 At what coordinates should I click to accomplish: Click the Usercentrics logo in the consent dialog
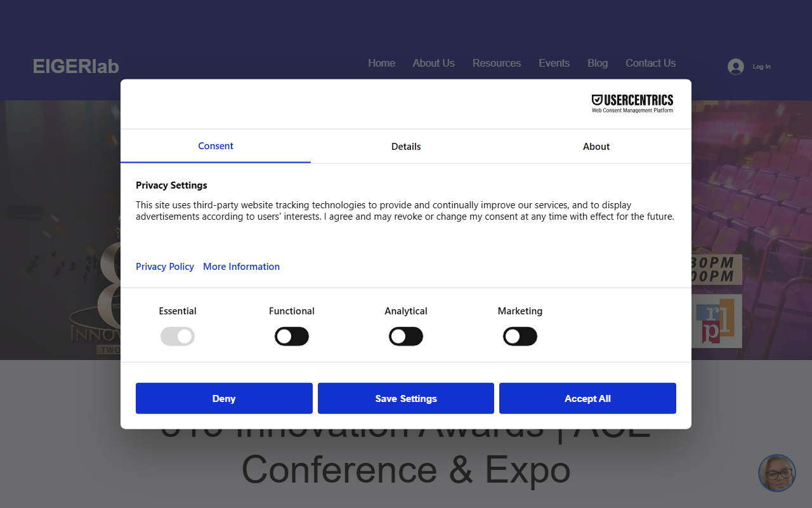tap(632, 104)
